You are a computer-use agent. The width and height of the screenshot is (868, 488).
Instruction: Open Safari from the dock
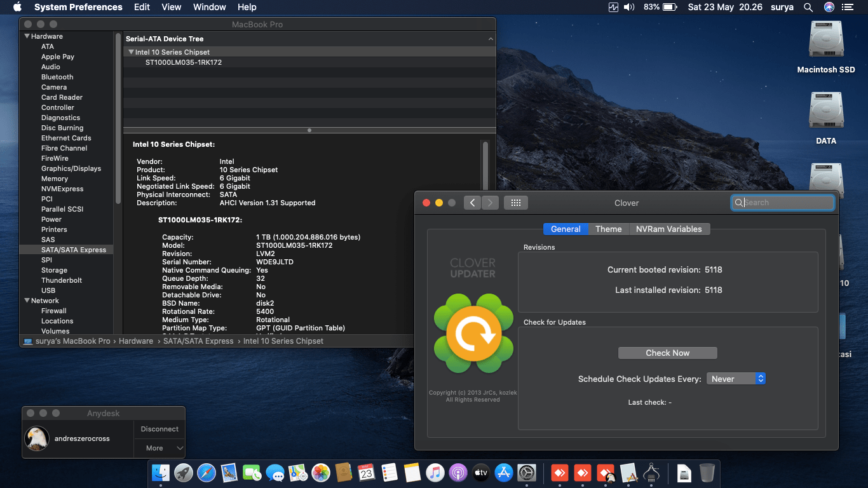207,473
